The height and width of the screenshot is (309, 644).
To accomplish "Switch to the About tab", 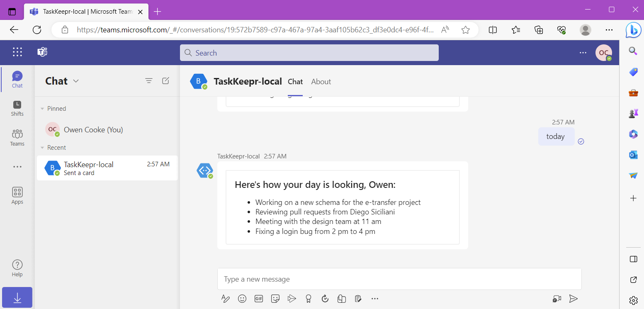I will click(321, 82).
